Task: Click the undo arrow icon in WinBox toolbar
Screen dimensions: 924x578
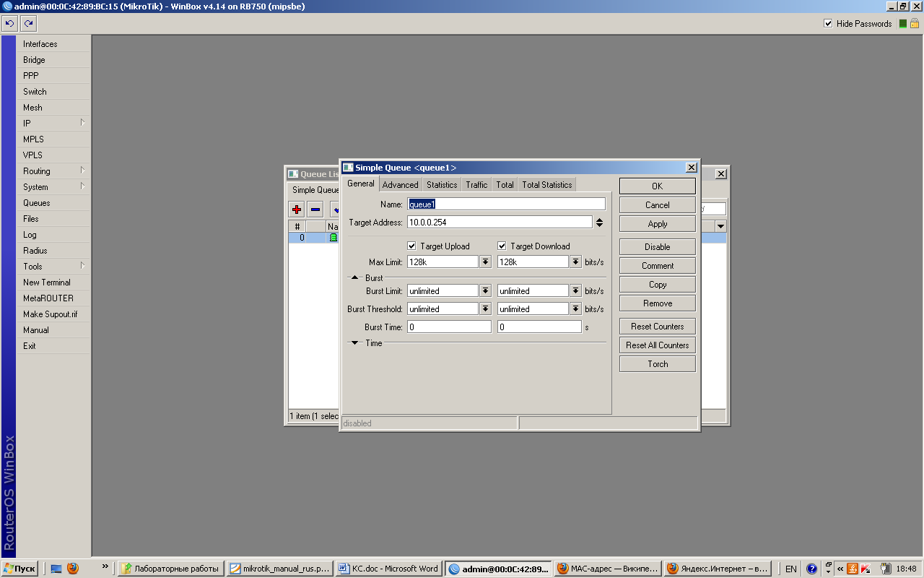Action: coord(10,24)
